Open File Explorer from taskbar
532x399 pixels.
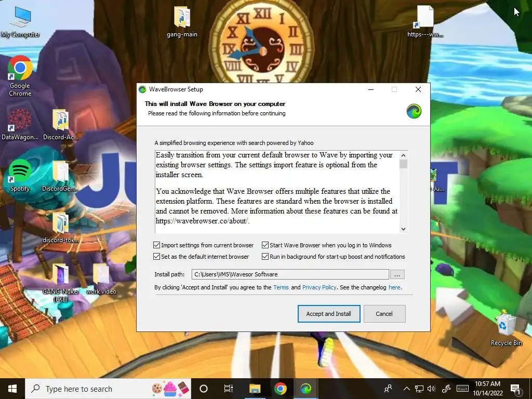[x=255, y=389]
